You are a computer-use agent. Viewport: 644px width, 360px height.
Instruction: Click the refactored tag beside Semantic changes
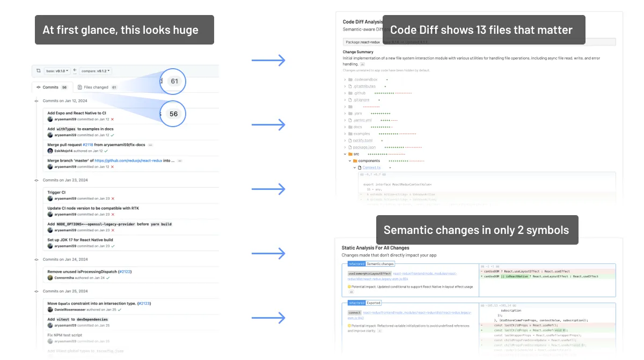356,264
